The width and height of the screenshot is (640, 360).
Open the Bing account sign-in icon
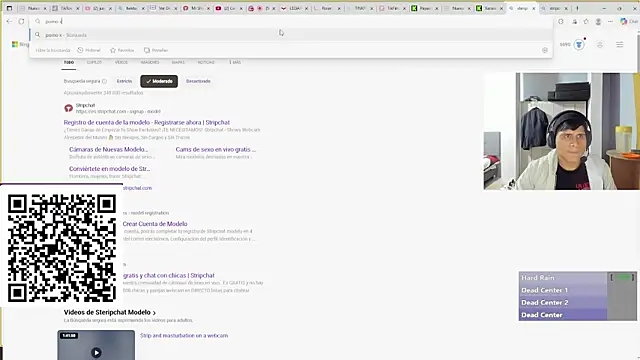click(600, 44)
